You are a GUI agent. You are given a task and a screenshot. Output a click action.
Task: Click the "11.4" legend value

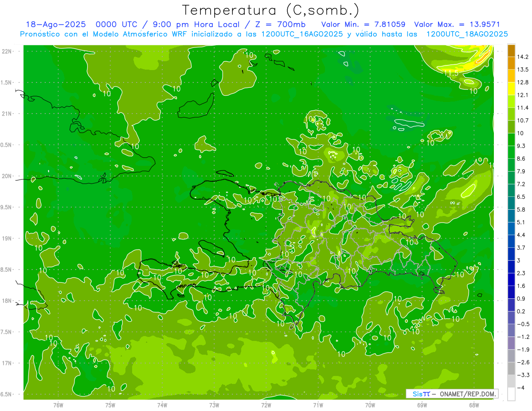pos(523,108)
